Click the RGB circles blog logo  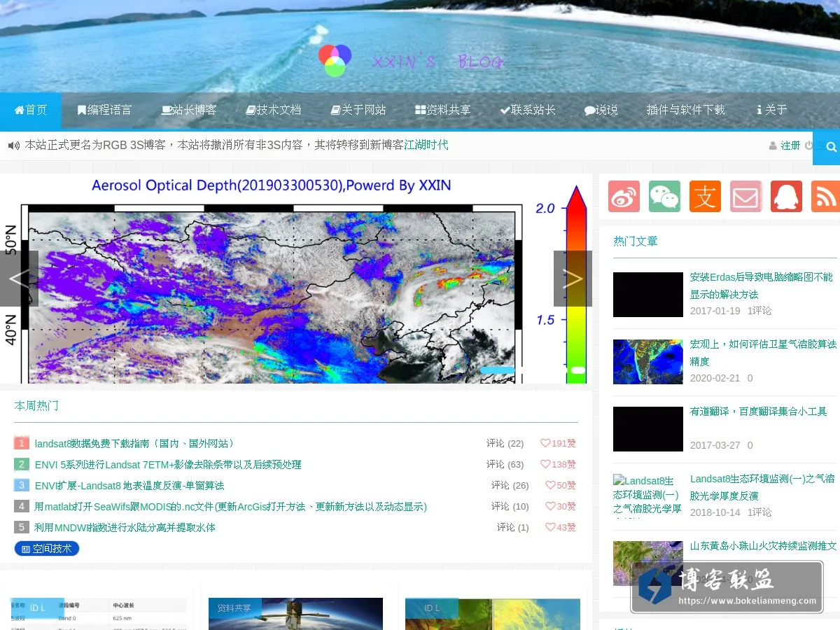pyautogui.click(x=335, y=60)
